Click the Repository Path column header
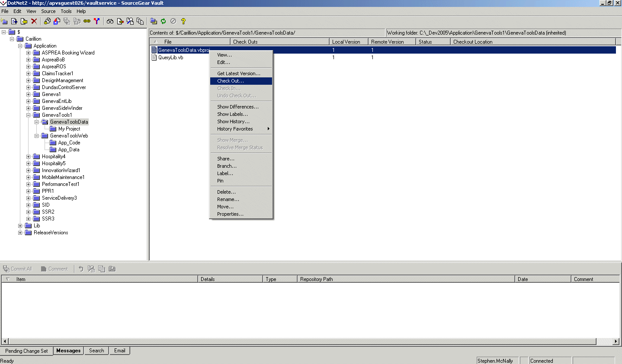 click(x=406, y=279)
